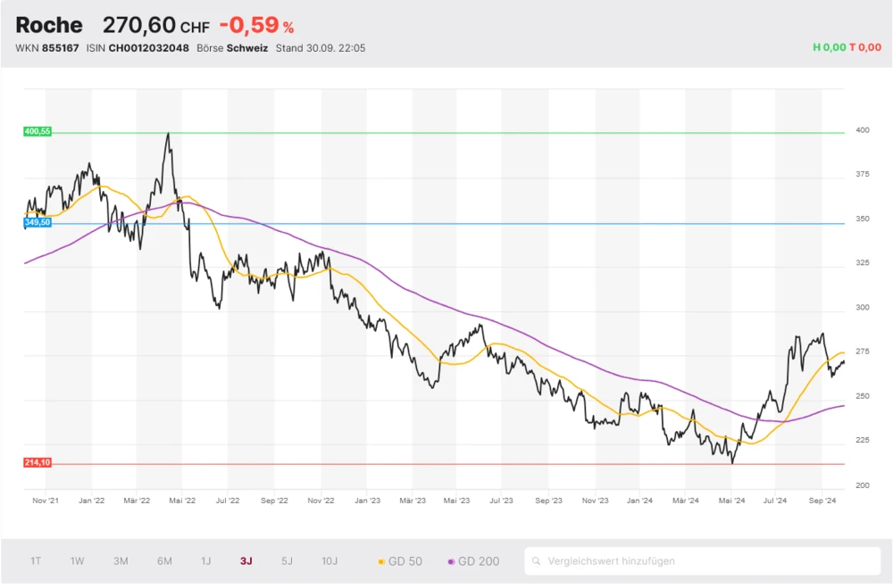Image resolution: width=893 pixels, height=588 pixels.
Task: Click the blue 349,50 price label
Action: coord(38,222)
